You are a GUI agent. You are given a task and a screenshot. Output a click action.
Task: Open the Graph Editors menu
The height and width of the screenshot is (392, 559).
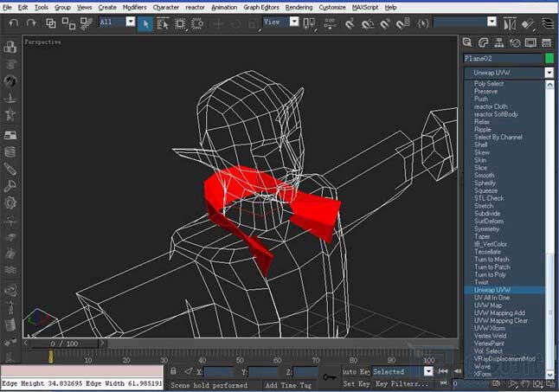[x=261, y=7]
